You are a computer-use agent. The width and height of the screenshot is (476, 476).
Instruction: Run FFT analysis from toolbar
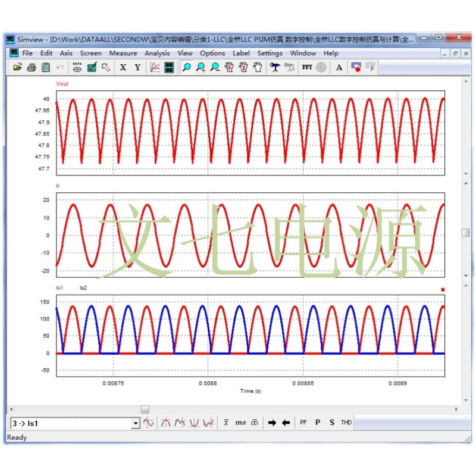[307, 67]
